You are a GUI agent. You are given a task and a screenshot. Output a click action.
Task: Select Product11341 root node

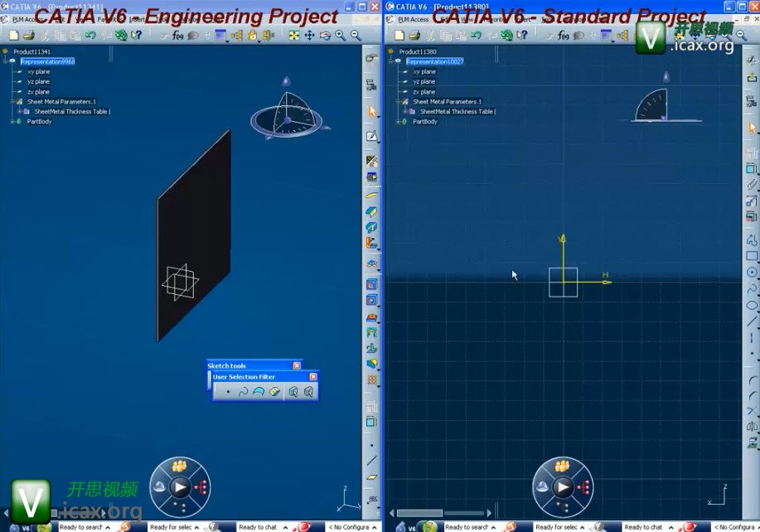(31, 51)
